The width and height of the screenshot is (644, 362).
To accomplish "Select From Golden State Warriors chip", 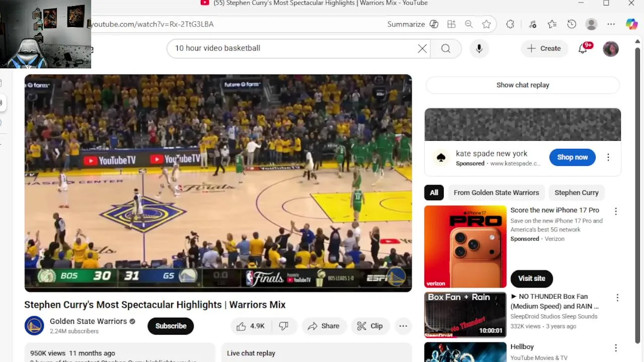I will click(x=496, y=193).
